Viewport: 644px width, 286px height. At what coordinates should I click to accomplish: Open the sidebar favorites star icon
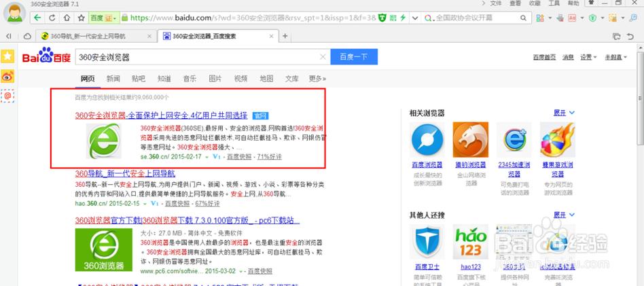(x=7, y=56)
